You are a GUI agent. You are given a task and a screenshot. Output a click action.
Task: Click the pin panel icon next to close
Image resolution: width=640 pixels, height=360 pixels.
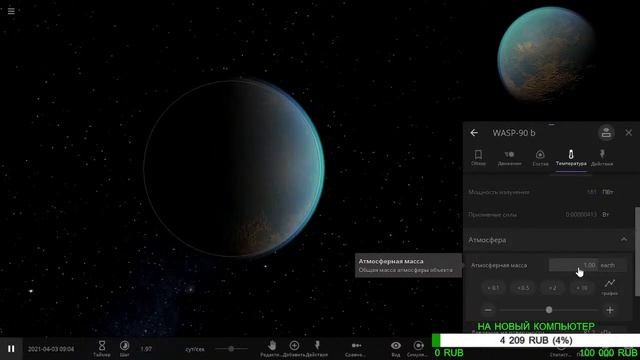pyautogui.click(x=606, y=133)
